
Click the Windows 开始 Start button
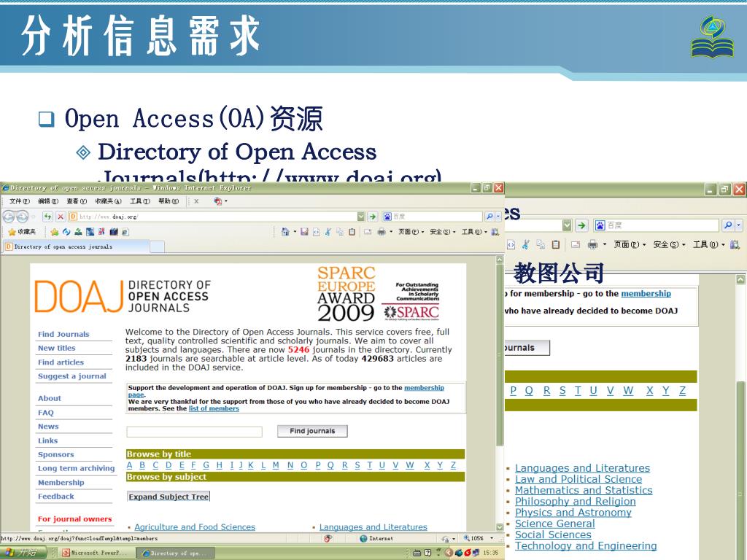[23, 553]
